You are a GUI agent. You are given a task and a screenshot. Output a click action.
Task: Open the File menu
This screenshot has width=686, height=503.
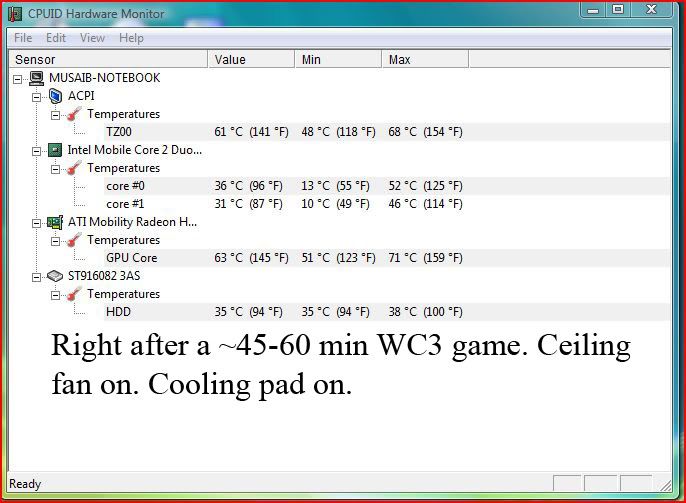pyautogui.click(x=23, y=38)
